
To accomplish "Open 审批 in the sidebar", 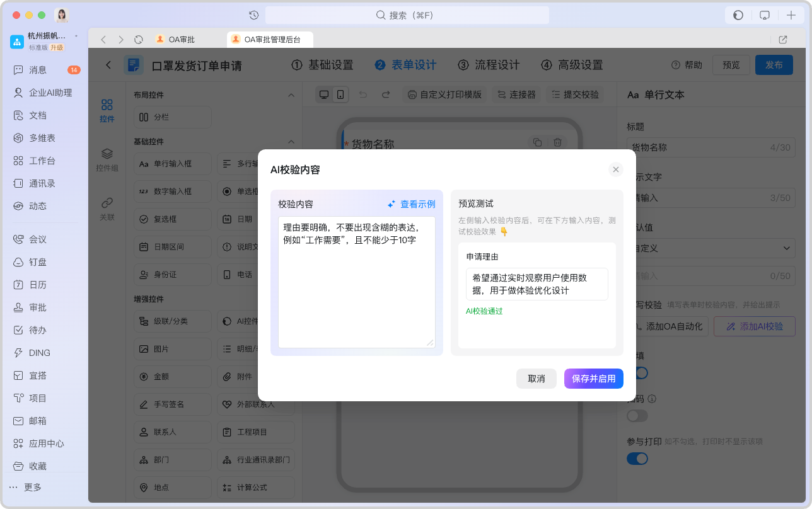I will tap(44, 307).
